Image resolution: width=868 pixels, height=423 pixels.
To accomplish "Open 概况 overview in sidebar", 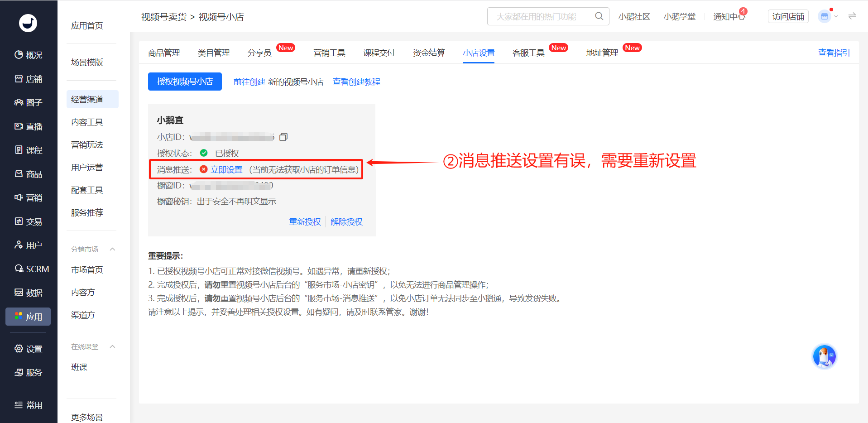I will tap(29, 55).
